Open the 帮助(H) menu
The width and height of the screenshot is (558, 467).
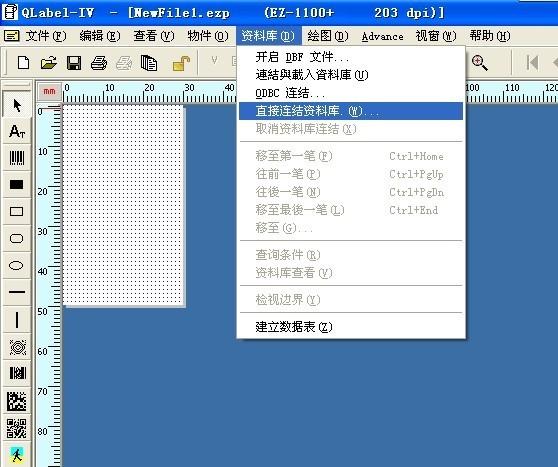490,36
